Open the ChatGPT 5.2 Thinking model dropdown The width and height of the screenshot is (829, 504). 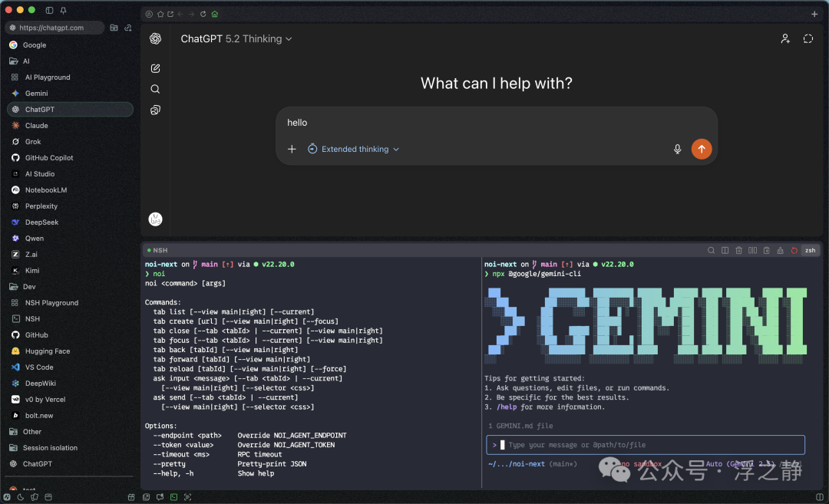point(236,39)
